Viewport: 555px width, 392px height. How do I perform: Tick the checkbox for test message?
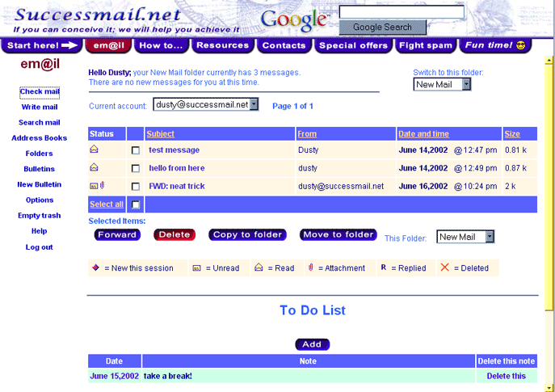click(x=136, y=150)
